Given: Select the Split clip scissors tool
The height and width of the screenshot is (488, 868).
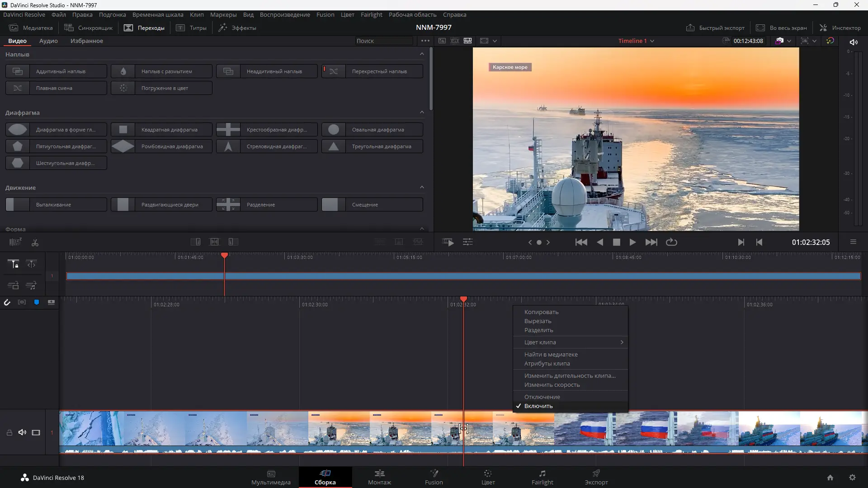Looking at the screenshot, I should [x=35, y=243].
